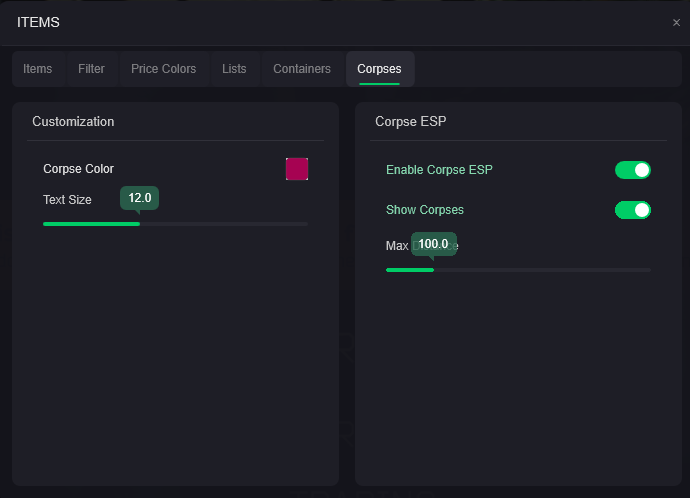Click the Text Size slider track
Image resolution: width=690 pixels, height=498 pixels.
pyautogui.click(x=175, y=224)
